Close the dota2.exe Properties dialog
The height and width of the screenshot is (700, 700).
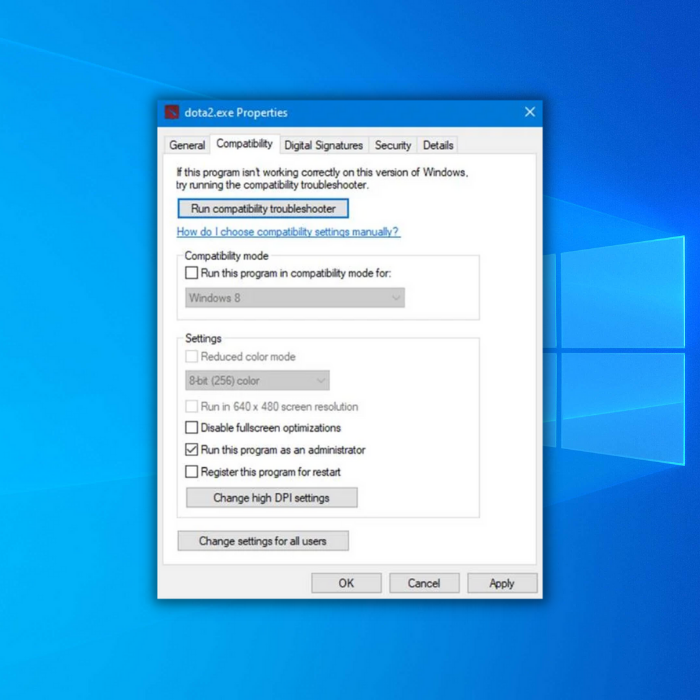point(529,112)
